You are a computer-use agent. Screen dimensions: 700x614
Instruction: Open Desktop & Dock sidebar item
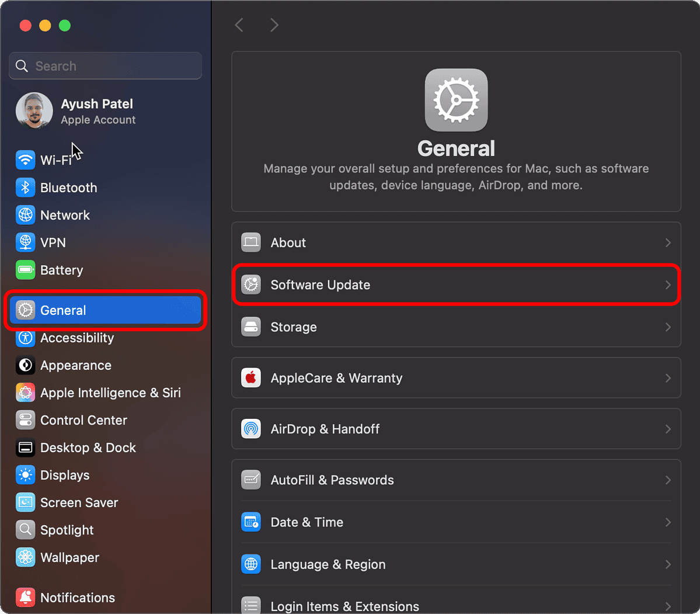[88, 448]
